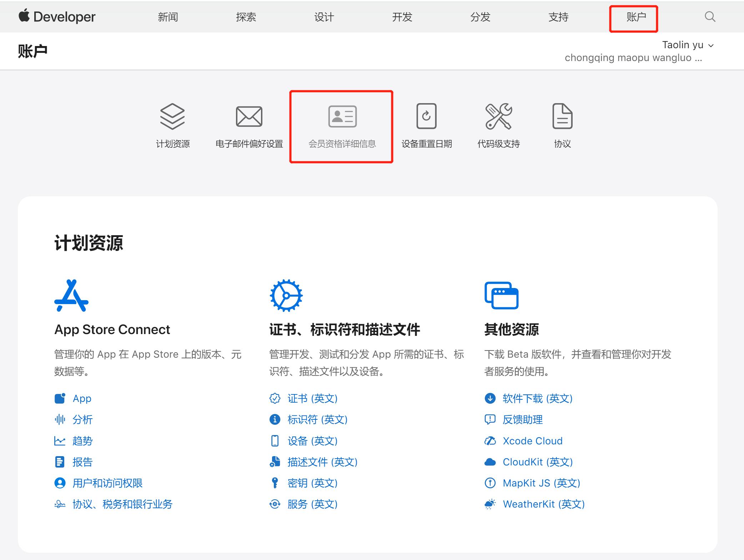
Task: Click the 代码级支持 tools icon
Action: click(499, 116)
